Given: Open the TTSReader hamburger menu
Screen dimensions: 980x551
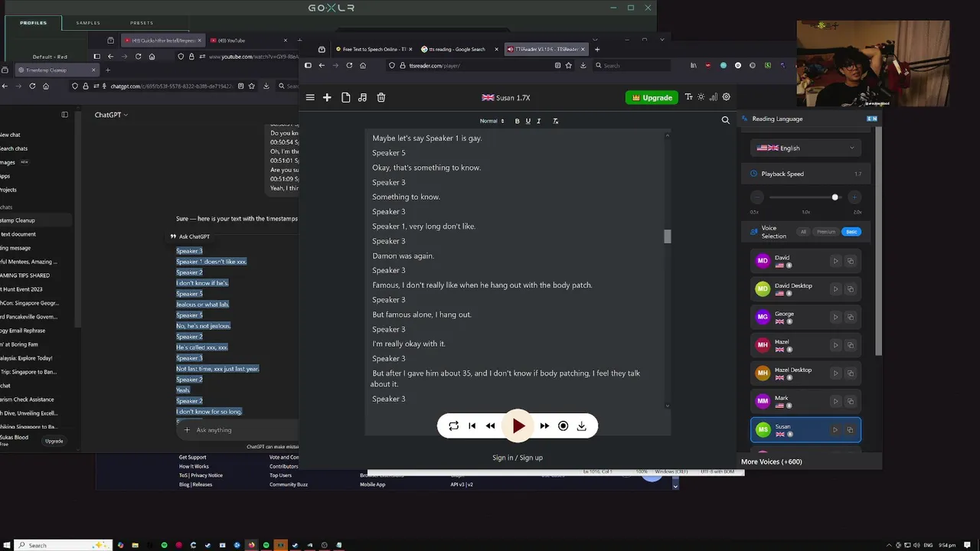Looking at the screenshot, I should tap(310, 97).
